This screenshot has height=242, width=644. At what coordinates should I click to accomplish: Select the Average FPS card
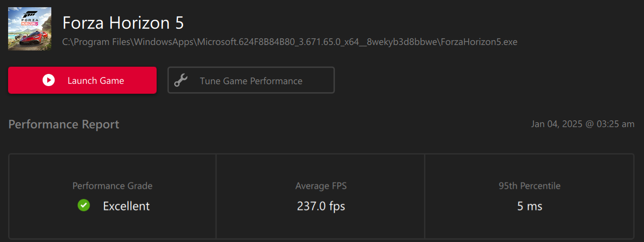click(x=320, y=196)
